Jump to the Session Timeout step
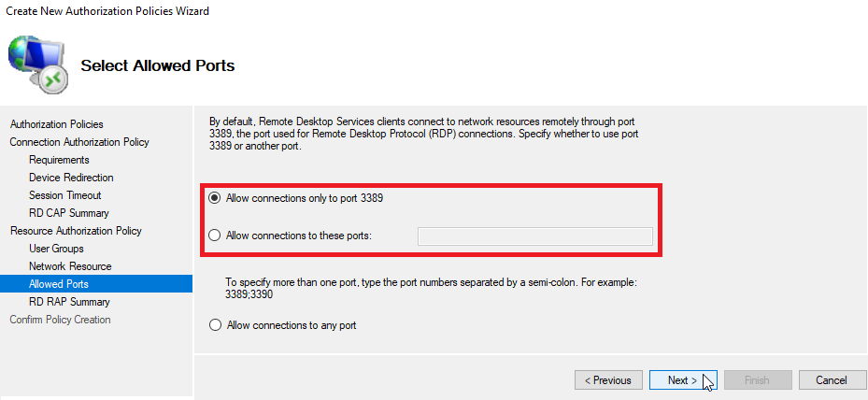Image resolution: width=868 pixels, height=400 pixels. click(x=64, y=195)
